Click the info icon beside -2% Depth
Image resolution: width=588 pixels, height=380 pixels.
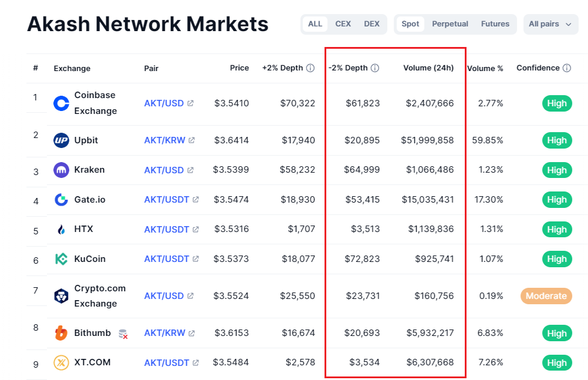click(x=374, y=68)
